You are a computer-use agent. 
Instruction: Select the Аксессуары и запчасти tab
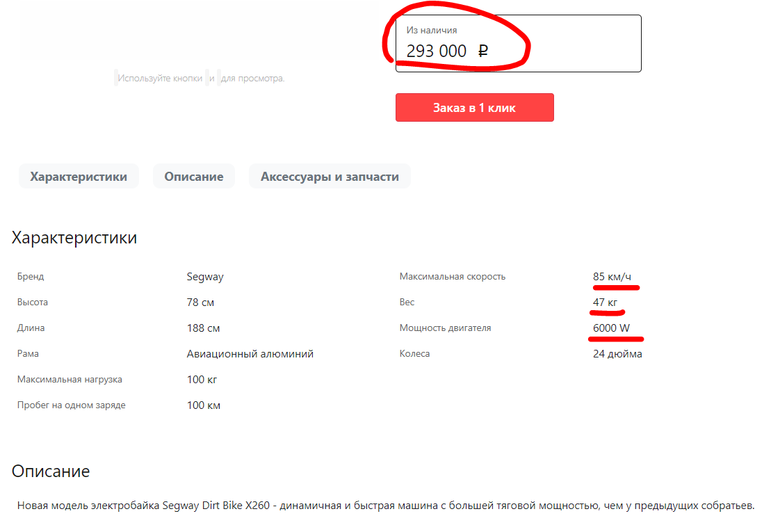pos(330,177)
